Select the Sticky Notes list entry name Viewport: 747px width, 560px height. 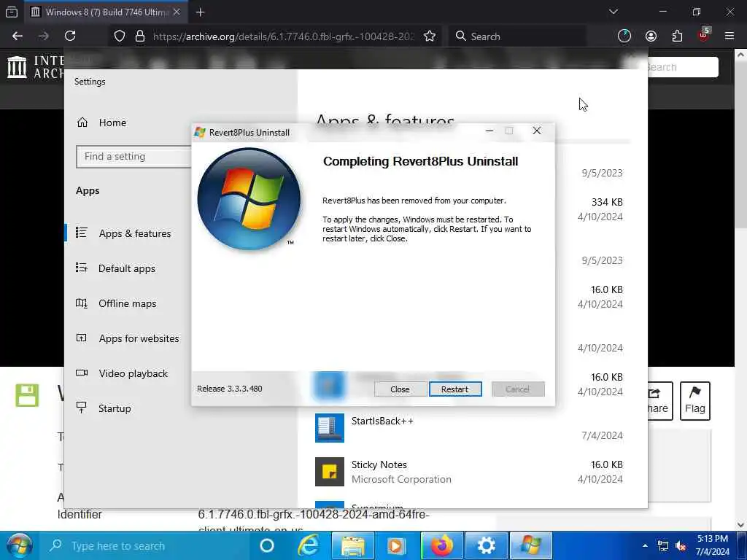click(379, 464)
